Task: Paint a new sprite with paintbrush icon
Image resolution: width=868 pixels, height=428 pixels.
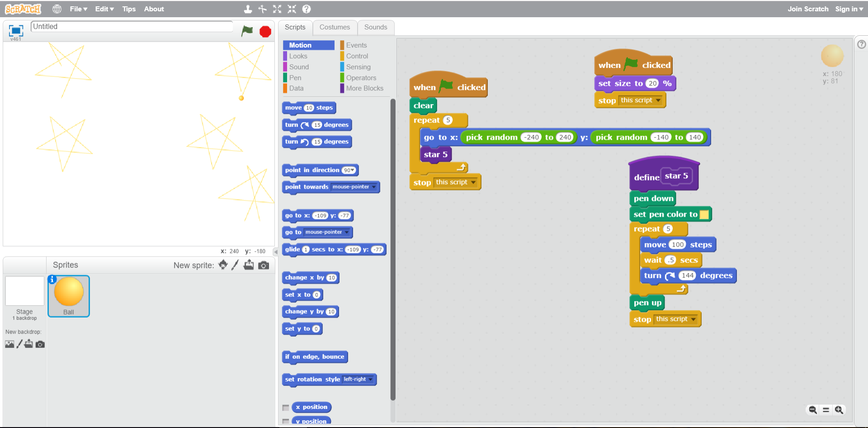Action: pos(235,265)
